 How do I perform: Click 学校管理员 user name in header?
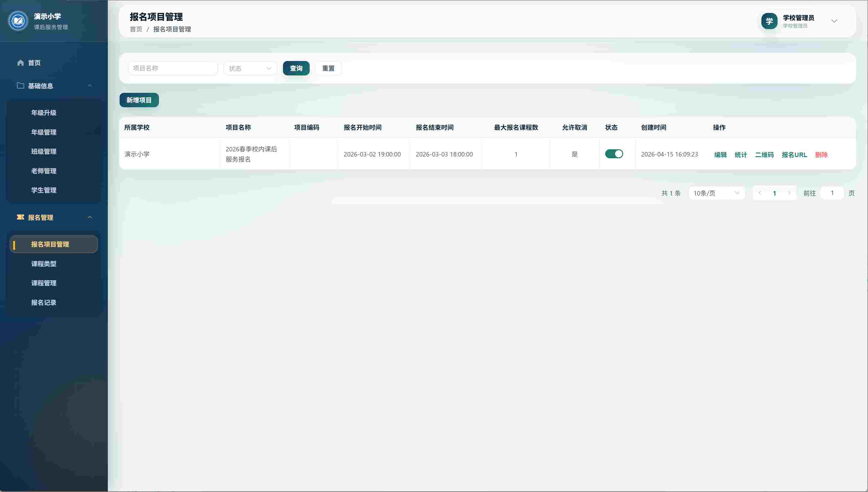pos(798,17)
